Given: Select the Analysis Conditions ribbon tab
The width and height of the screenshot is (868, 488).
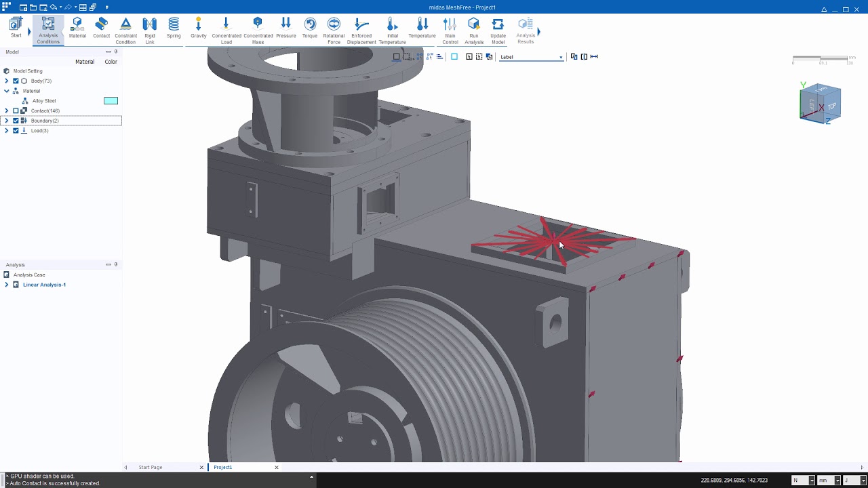Looking at the screenshot, I should [48, 30].
